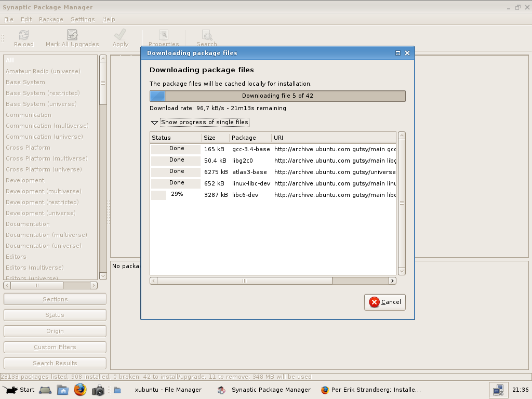Maximize the Downloading package files dialog

point(397,53)
